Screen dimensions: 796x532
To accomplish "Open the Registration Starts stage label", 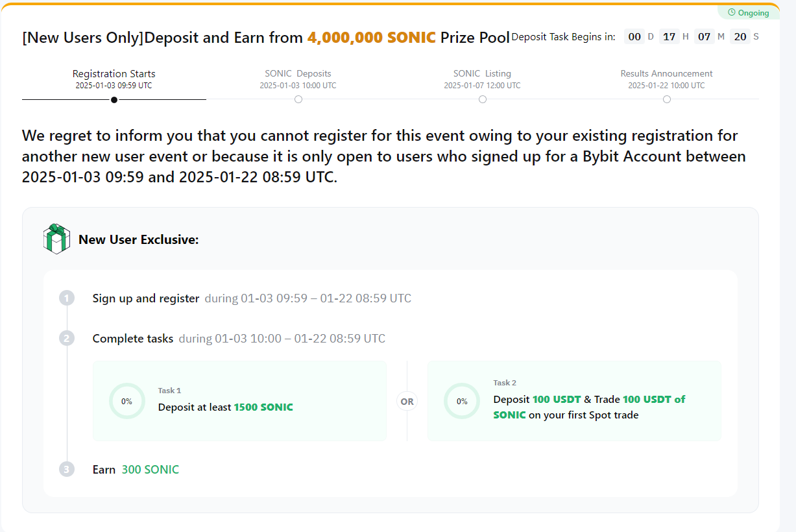I will pos(114,74).
